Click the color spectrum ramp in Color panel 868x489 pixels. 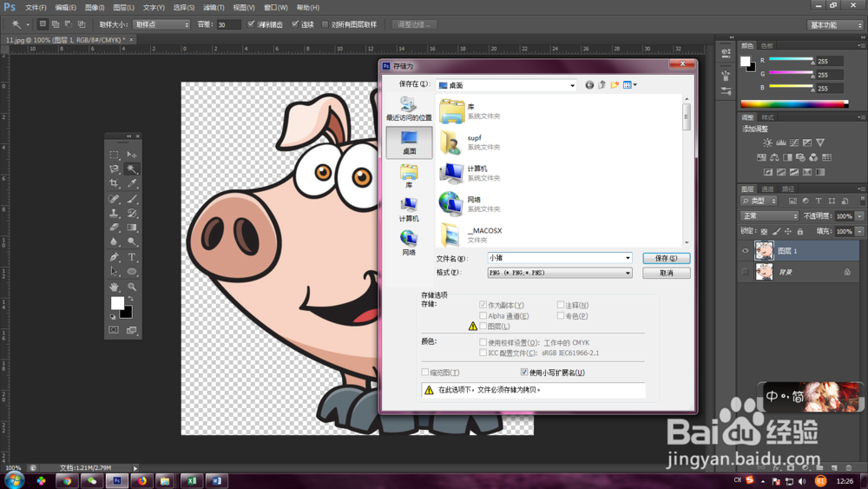794,104
